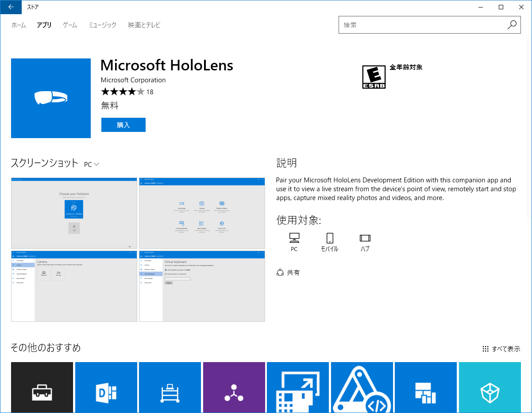Open the Microsoft Corporation publisher link

pos(133,80)
